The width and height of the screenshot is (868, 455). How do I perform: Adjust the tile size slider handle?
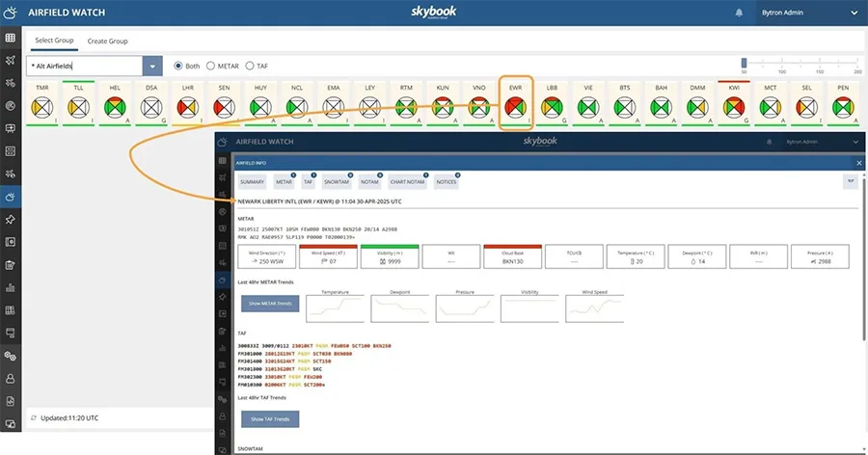point(744,63)
